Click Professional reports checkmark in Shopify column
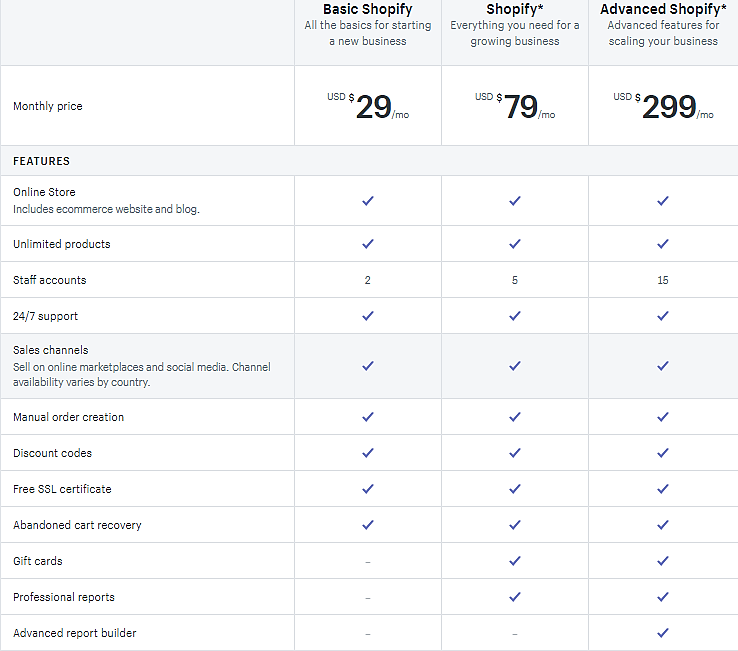Viewport: 738px width, 651px height. [515, 597]
